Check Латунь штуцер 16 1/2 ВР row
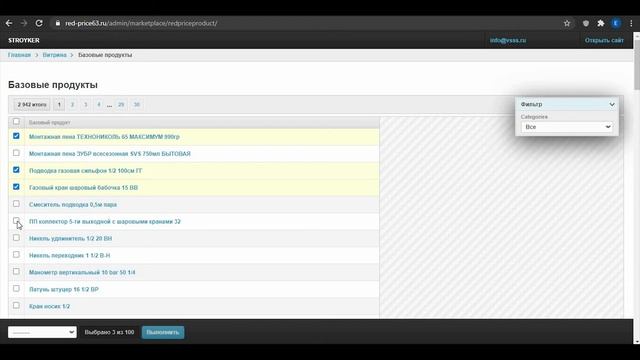Viewport: 640px width, 360px height. coord(16,289)
